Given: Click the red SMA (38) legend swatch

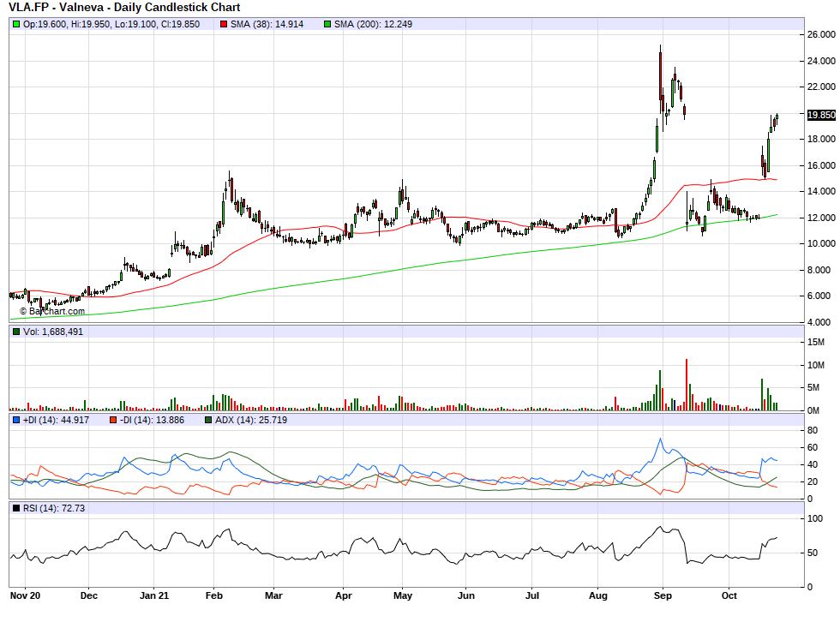Looking at the screenshot, I should 224,24.
